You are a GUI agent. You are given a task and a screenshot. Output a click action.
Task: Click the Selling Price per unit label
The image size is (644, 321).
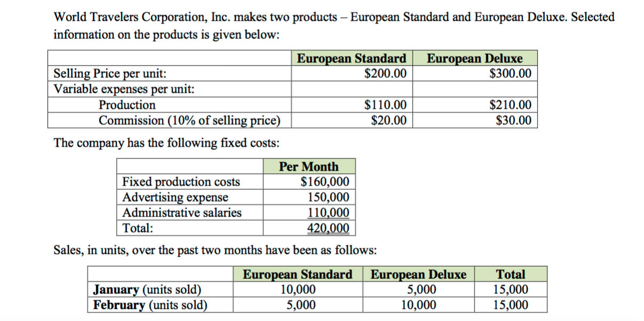113,74
